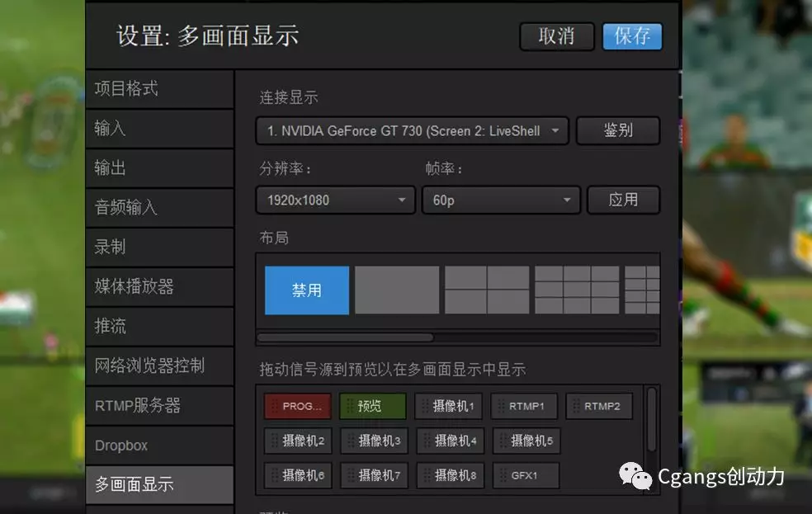Choose the 2x2 four-pane layout thumbnail
Image resolution: width=812 pixels, height=514 pixels.
tap(487, 290)
